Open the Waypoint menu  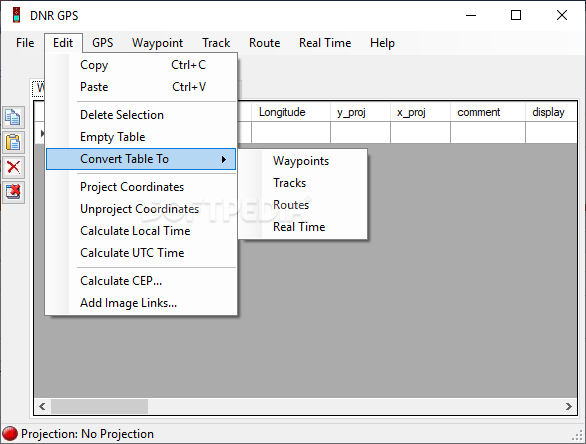click(x=157, y=43)
